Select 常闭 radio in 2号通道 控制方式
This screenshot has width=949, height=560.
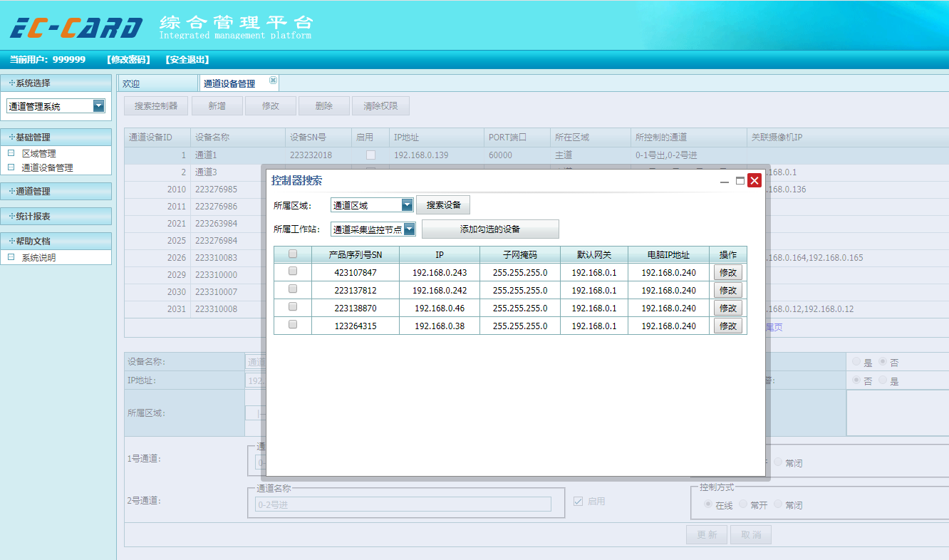point(778,504)
